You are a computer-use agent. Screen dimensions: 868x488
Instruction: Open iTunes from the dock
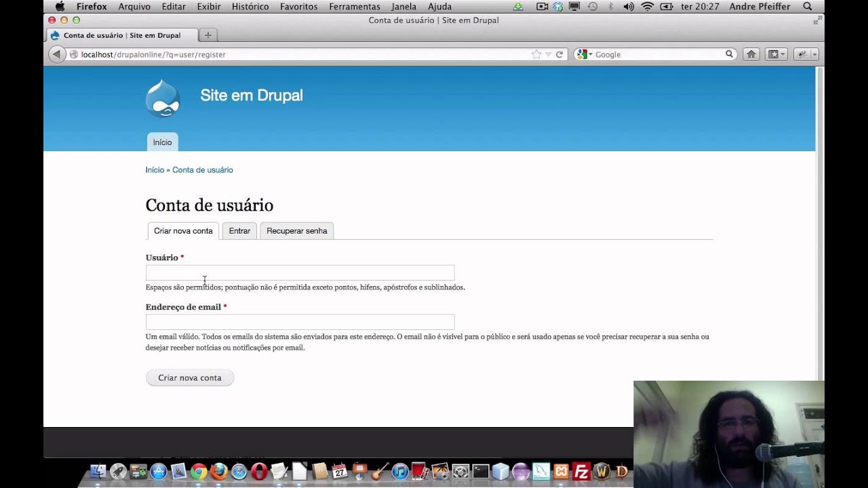pyautogui.click(x=400, y=471)
